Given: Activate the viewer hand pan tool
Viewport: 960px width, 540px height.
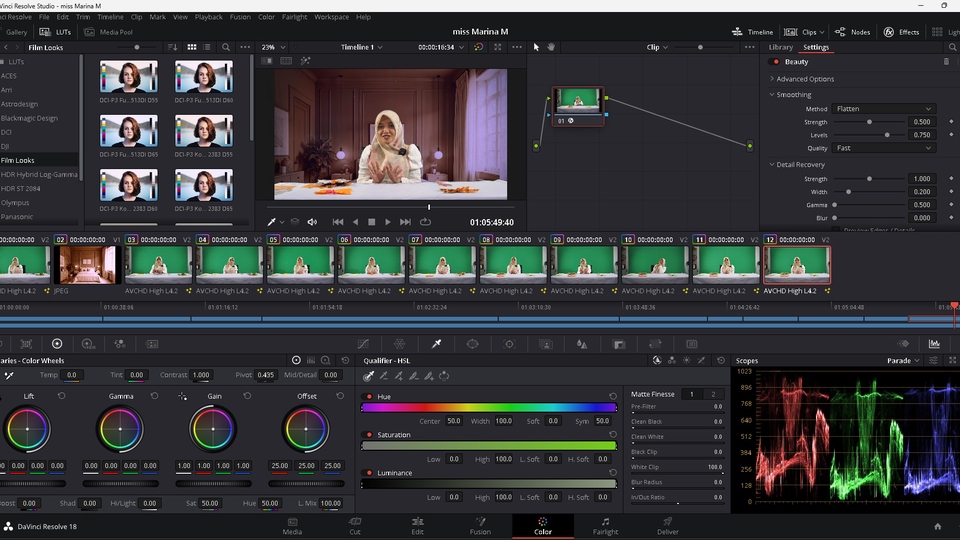Looking at the screenshot, I should pos(551,47).
